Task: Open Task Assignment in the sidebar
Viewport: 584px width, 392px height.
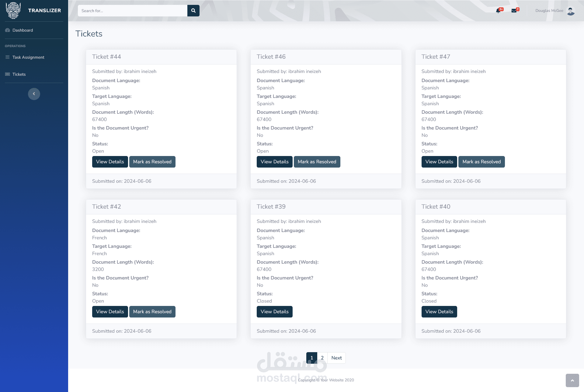Action: (28, 57)
